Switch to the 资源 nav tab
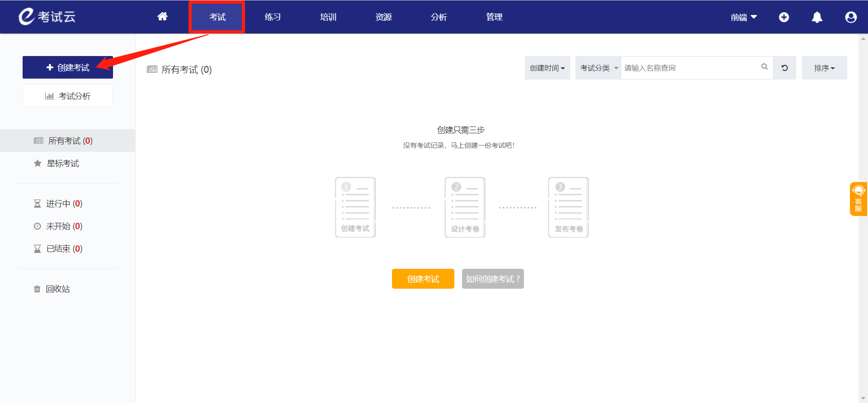 coord(383,17)
